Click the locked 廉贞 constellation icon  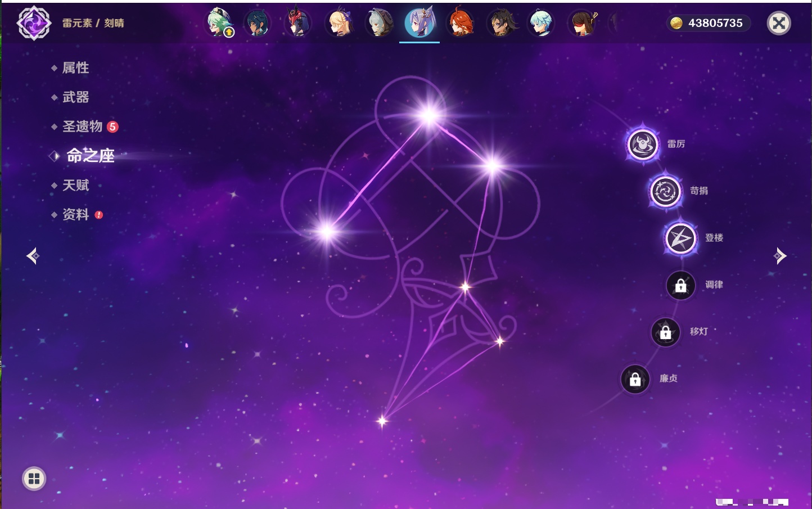[x=635, y=380]
